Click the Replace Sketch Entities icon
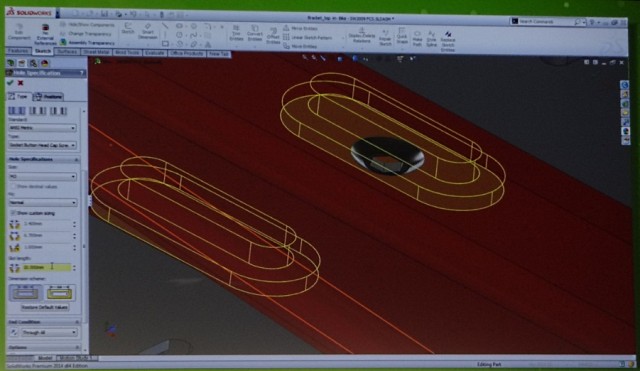 448,41
